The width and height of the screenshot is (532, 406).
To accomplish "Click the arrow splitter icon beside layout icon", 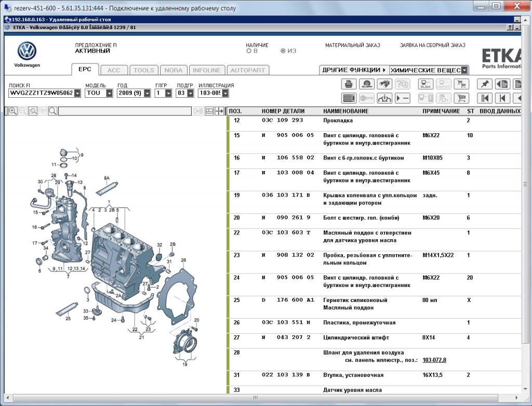I will tap(219, 111).
